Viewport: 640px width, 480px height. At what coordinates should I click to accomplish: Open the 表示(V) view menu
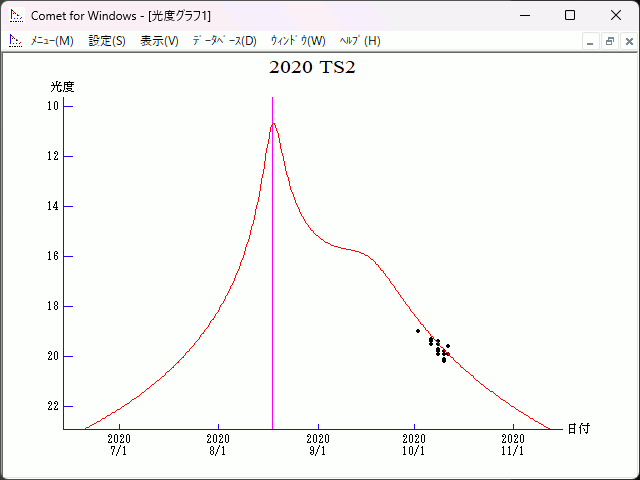click(159, 41)
